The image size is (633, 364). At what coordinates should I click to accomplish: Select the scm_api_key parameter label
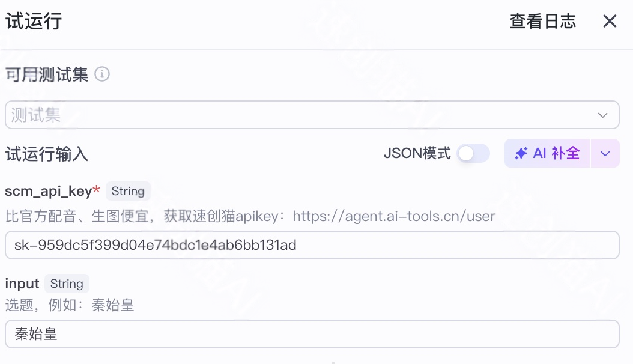tap(49, 192)
